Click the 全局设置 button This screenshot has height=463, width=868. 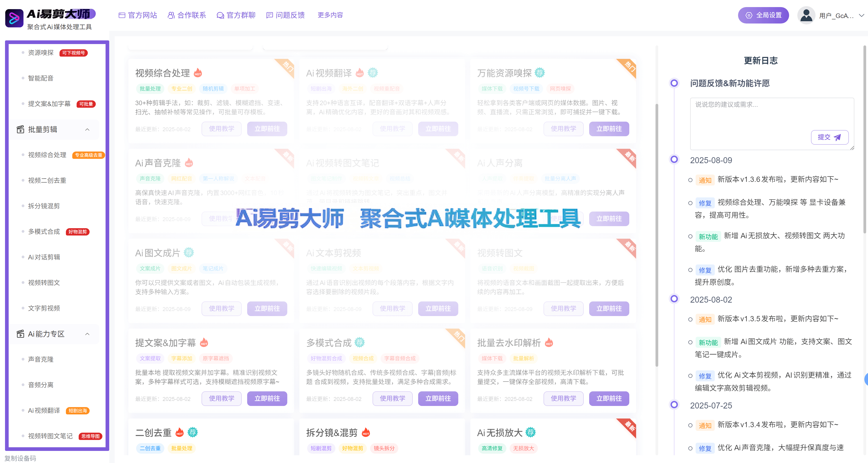[x=763, y=15]
